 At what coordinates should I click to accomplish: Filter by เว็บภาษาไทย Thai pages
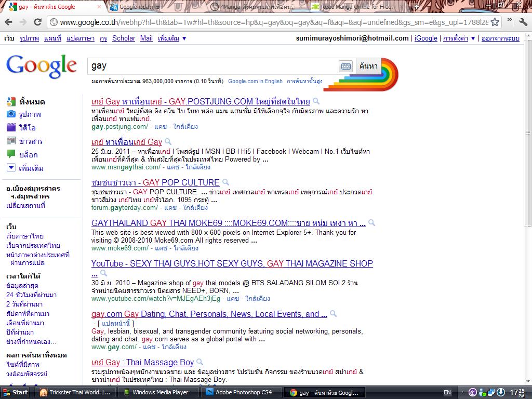click(25, 236)
